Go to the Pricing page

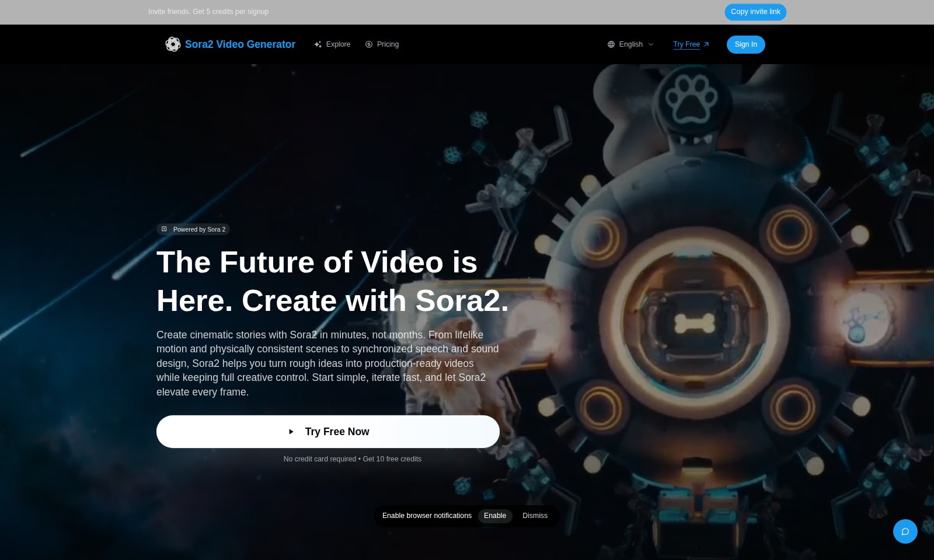pyautogui.click(x=382, y=44)
